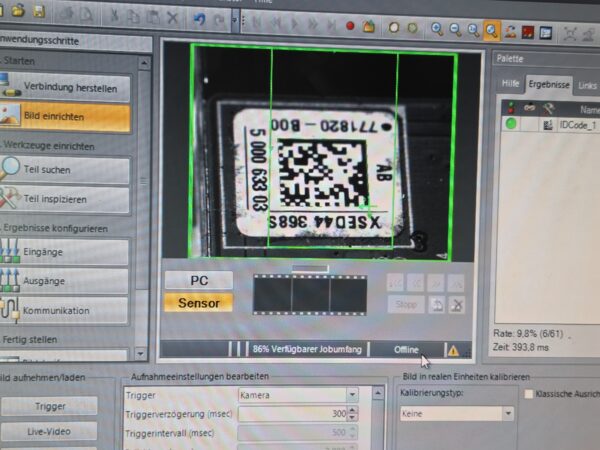Screen dimensions: 600x450
Task: Click the save-images icon right of Stopp
Action: point(437,305)
